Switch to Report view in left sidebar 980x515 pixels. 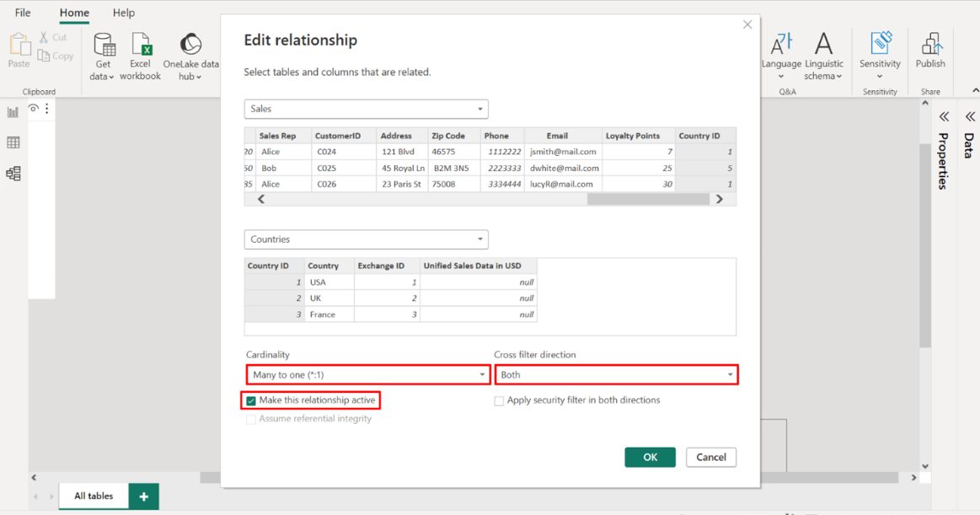13,112
